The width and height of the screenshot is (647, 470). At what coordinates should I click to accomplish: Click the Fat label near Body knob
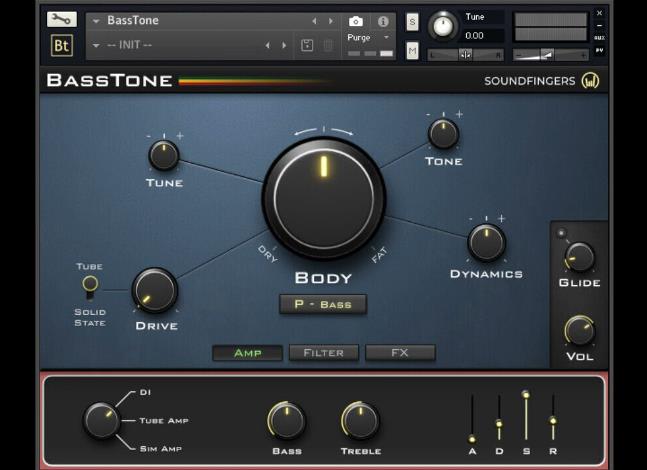[379, 255]
